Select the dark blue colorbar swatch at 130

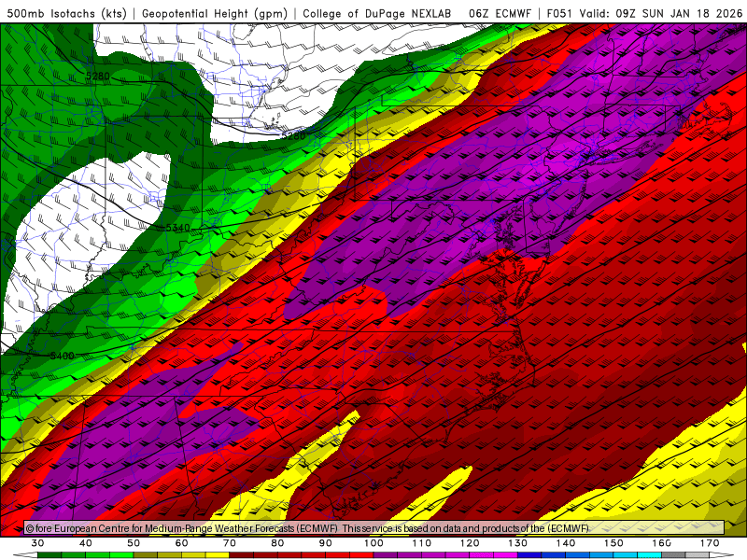click(x=529, y=555)
